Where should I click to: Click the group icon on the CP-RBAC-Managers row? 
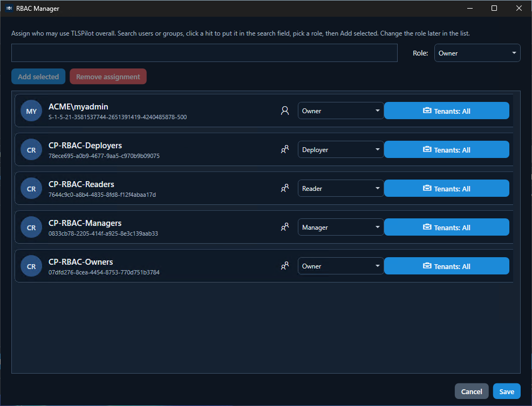pyautogui.click(x=285, y=227)
